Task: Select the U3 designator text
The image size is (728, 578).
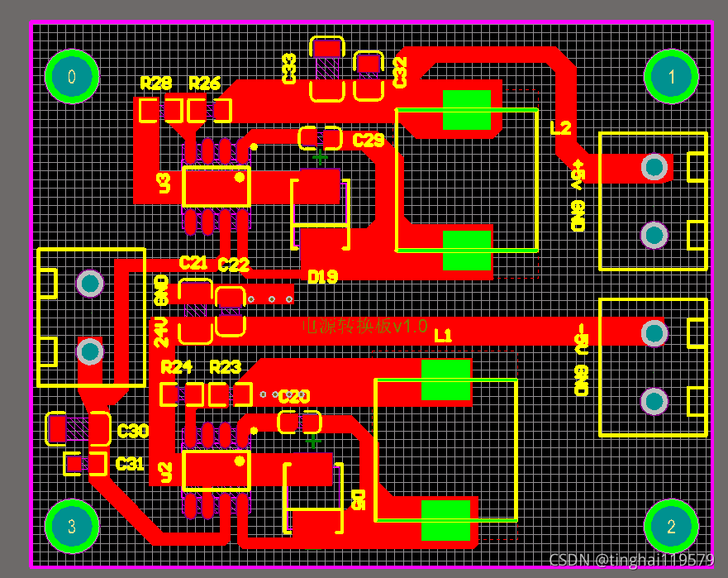Action: click(x=164, y=183)
